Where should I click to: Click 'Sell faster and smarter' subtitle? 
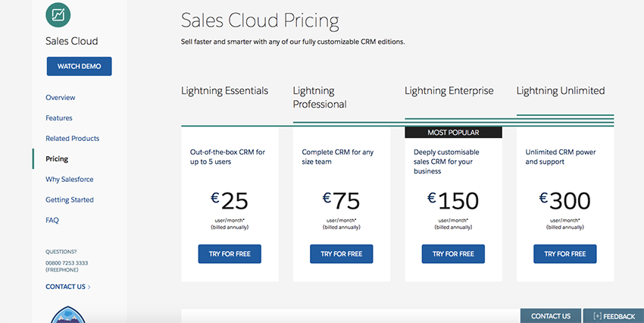tap(293, 42)
